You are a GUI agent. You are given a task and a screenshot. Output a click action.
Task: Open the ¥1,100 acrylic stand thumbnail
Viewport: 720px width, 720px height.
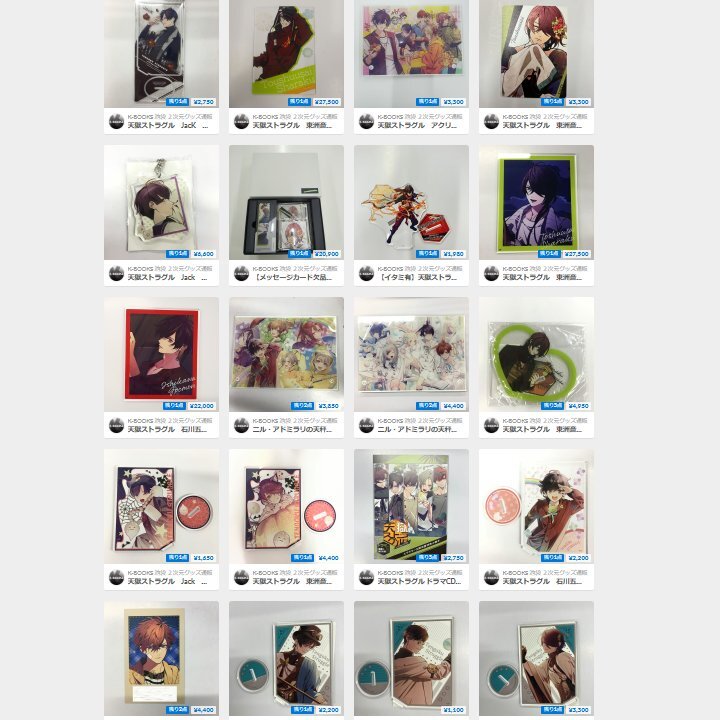(411, 658)
